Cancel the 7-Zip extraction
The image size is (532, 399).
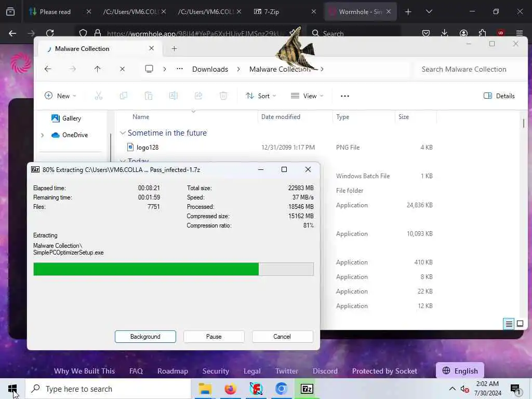click(x=282, y=337)
